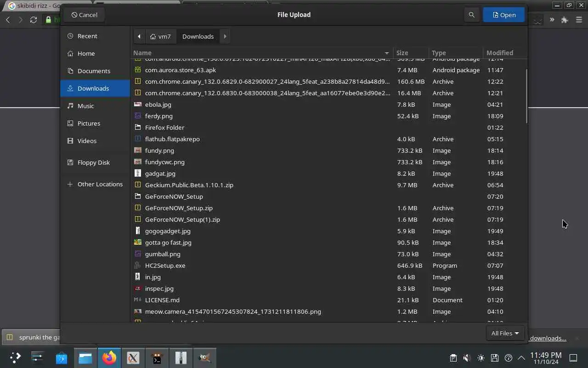Select Floppy Disk in sidebar
Viewport: 588px width, 368px height.
point(95,162)
